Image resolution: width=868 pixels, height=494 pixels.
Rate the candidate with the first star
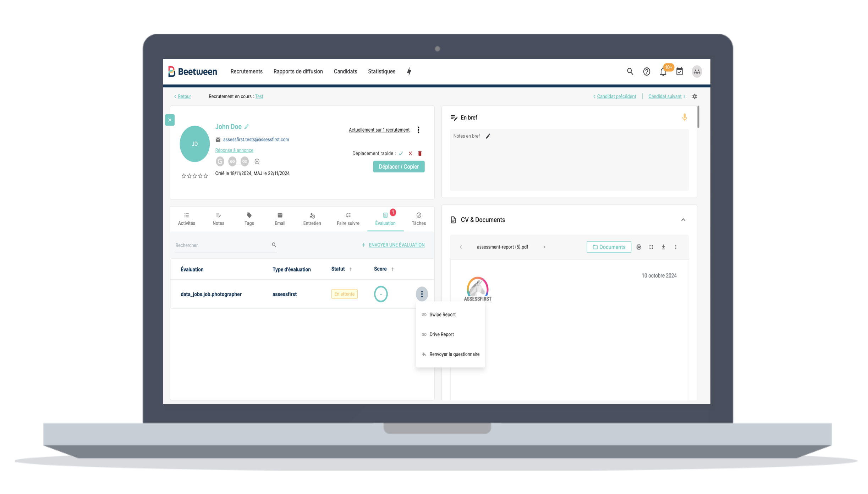[x=183, y=176]
